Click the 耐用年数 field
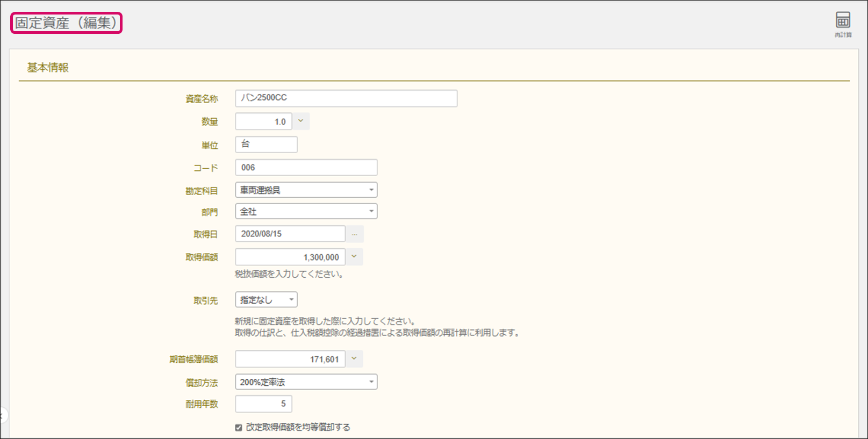 pyautogui.click(x=263, y=404)
